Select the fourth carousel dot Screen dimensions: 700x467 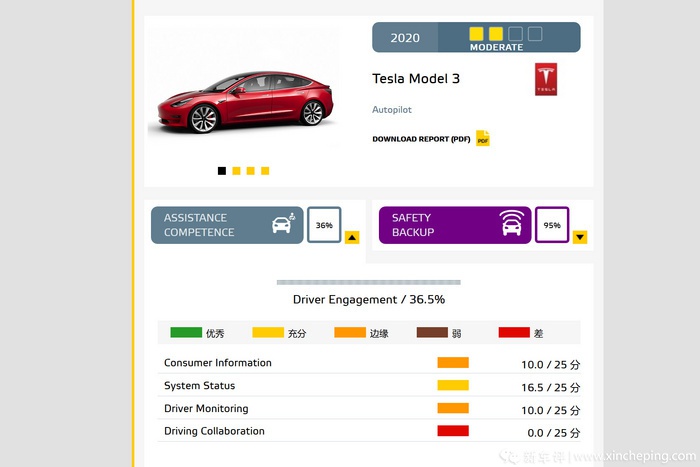[x=265, y=171]
